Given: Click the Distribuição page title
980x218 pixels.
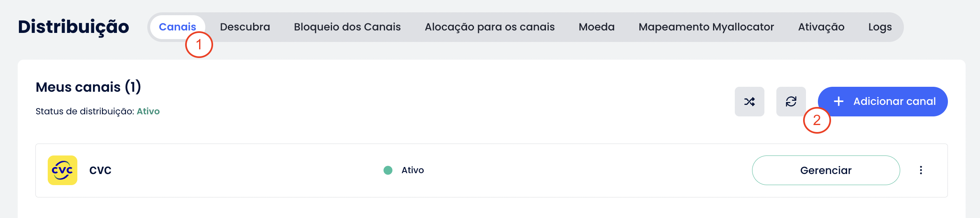Looking at the screenshot, I should pos(74,27).
